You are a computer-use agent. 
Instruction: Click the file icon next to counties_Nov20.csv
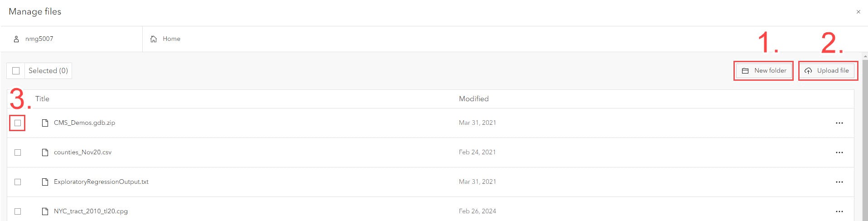(45, 152)
